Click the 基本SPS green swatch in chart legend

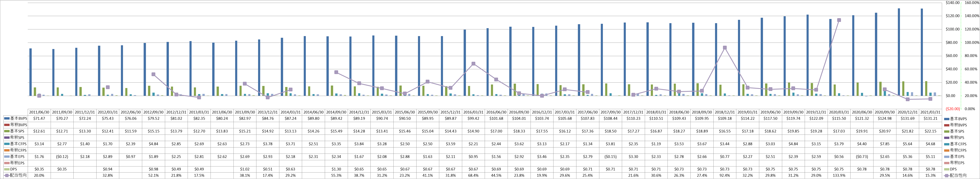coord(947,131)
